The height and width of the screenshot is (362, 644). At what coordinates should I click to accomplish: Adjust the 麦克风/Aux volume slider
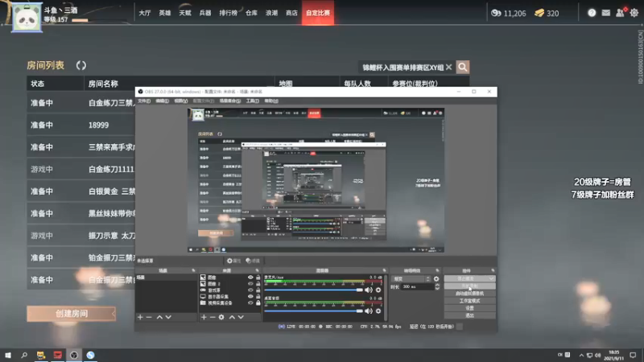pos(314,290)
